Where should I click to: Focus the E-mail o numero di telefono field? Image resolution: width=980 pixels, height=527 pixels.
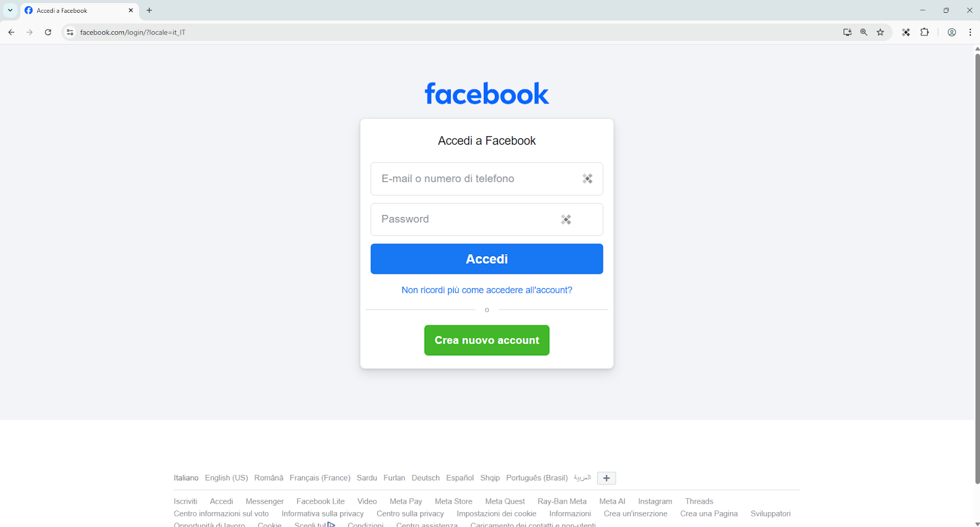tap(487, 179)
